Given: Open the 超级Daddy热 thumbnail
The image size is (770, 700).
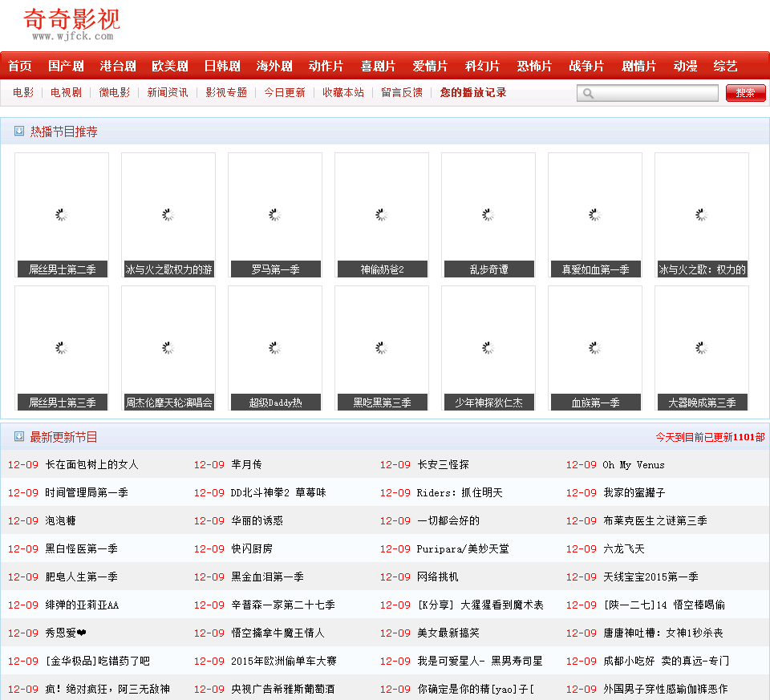Looking at the screenshot, I should point(275,349).
